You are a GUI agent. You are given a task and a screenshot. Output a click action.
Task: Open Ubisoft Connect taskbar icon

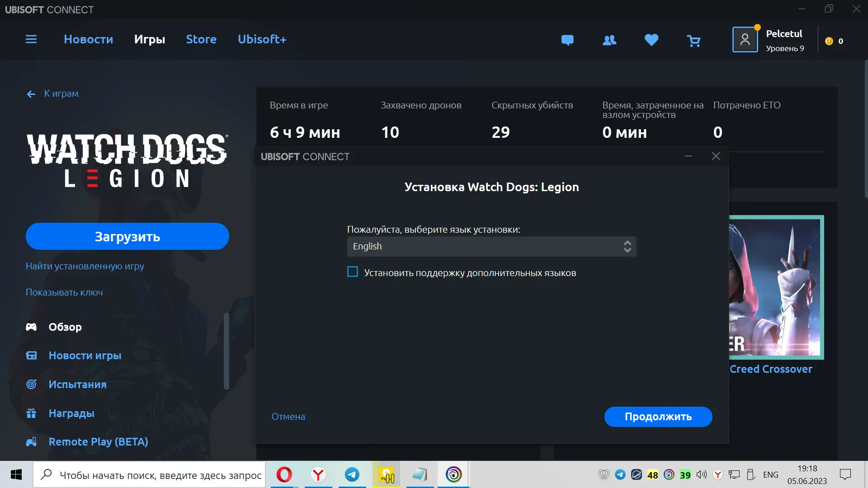[453, 474]
